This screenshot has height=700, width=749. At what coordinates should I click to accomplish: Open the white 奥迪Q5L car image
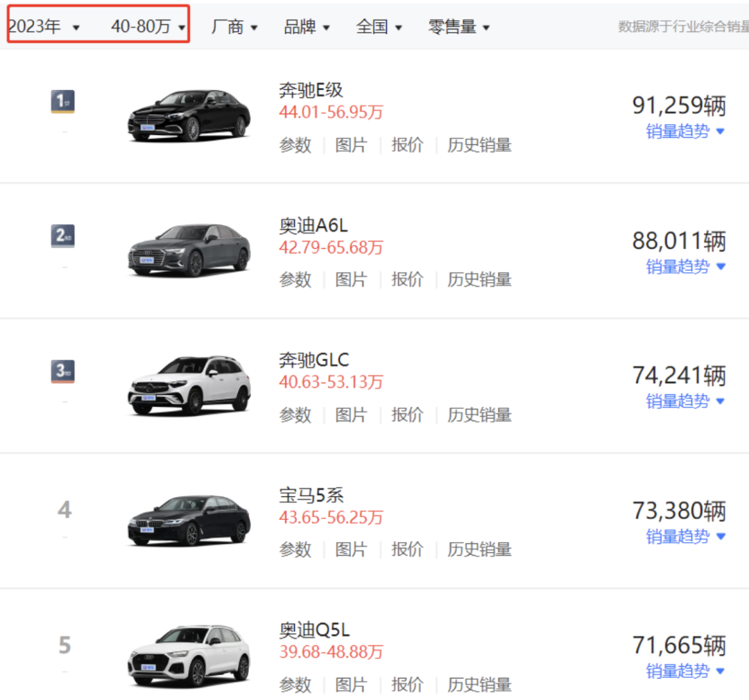point(189,655)
